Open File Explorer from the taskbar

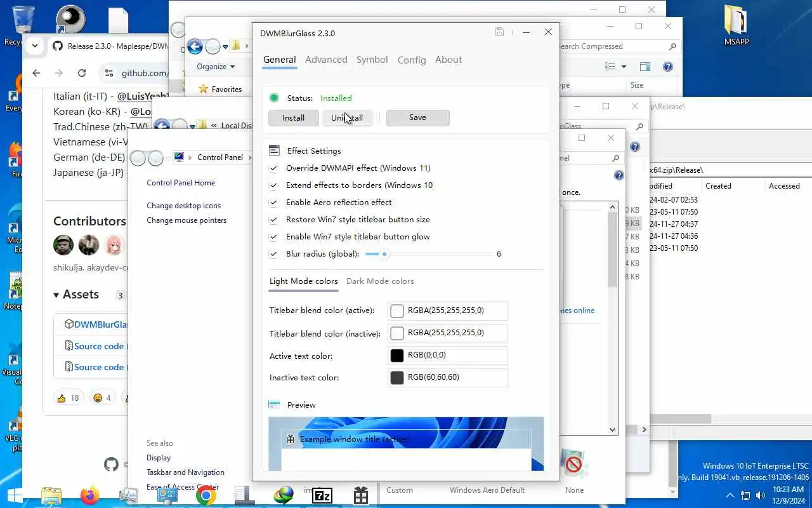pos(51,495)
